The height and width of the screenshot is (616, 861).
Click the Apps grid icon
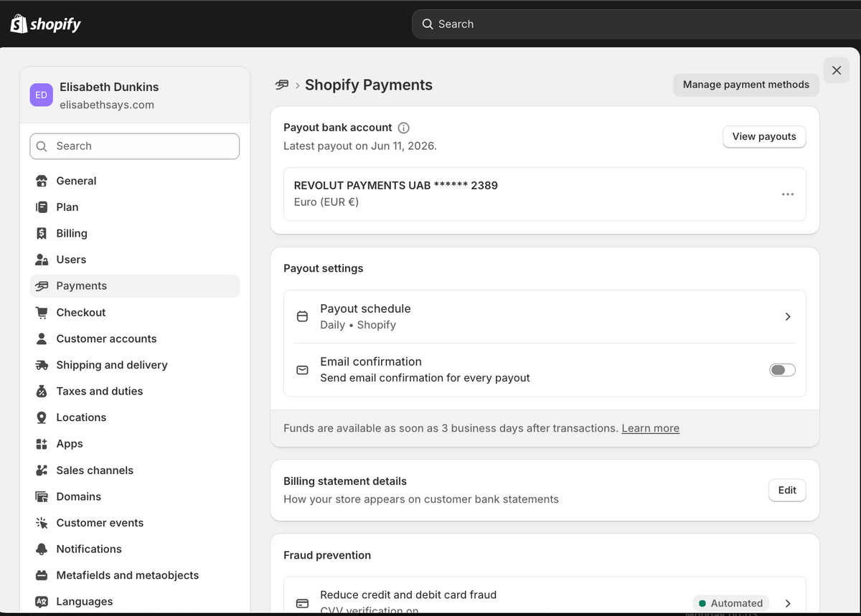pyautogui.click(x=42, y=444)
